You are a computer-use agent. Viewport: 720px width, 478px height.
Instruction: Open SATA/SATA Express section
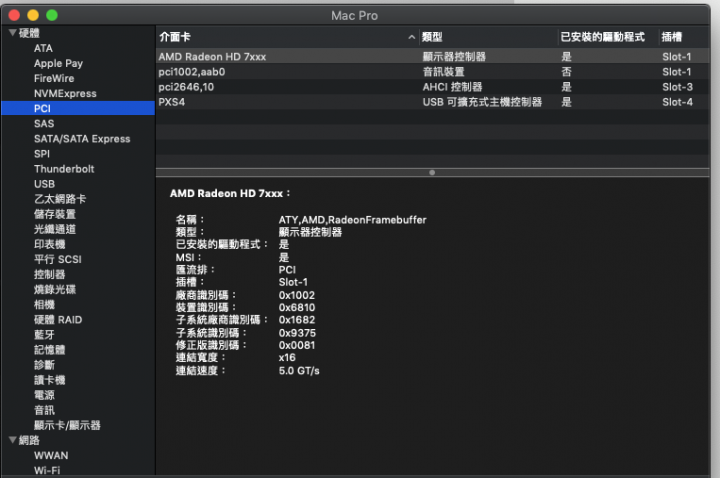pos(82,139)
